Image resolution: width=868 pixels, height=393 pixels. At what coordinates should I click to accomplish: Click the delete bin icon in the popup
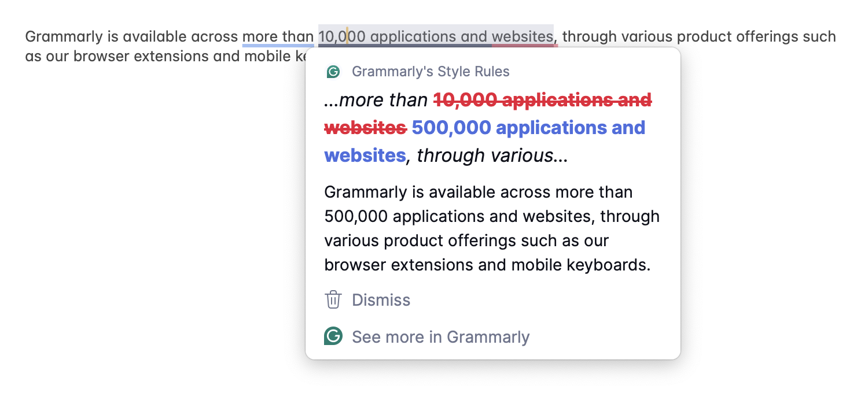pyautogui.click(x=333, y=300)
